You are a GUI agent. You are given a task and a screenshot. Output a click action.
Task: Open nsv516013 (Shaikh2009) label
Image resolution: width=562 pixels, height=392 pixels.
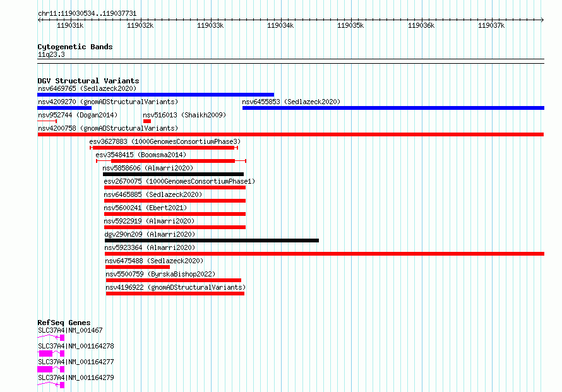(184, 115)
